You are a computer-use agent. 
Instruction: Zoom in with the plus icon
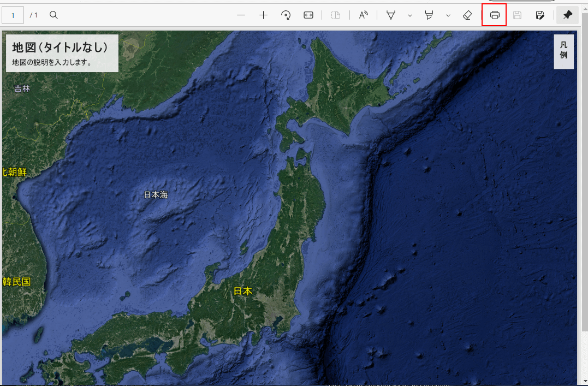263,15
